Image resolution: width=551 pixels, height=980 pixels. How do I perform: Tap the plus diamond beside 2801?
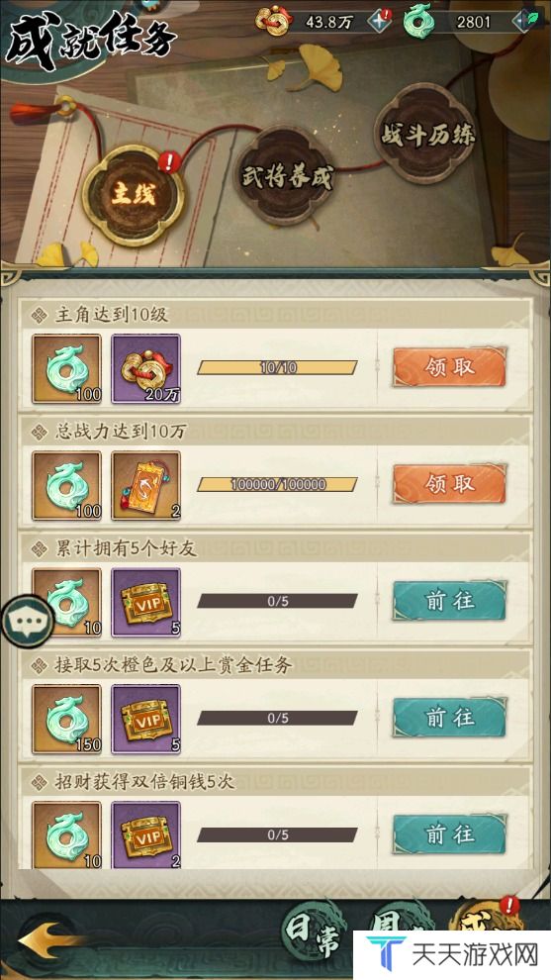pyautogui.click(x=525, y=21)
